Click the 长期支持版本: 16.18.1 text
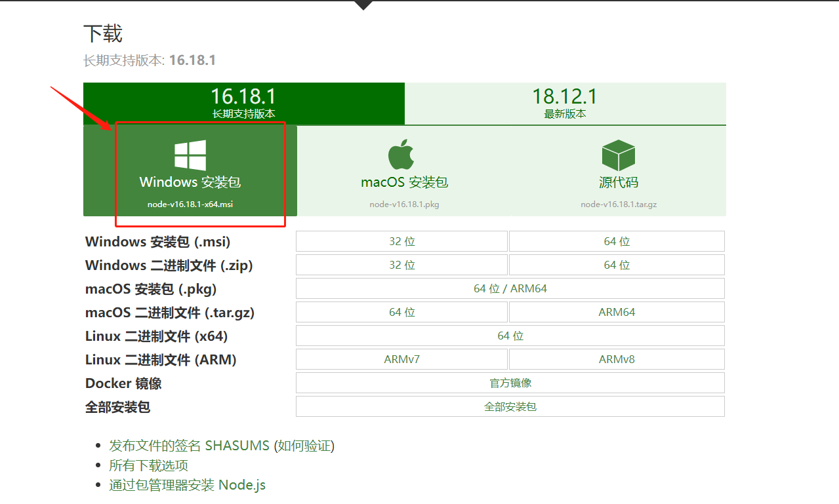The width and height of the screenshot is (839, 504). (x=150, y=60)
